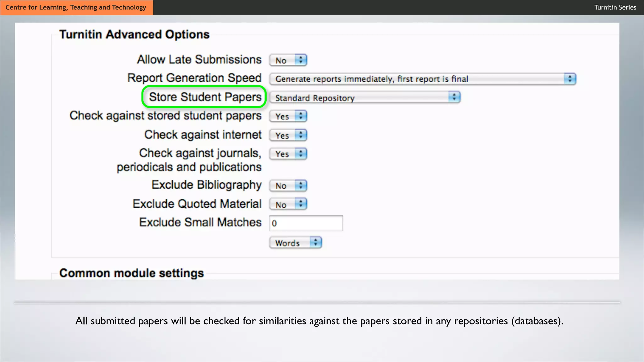The image size is (644, 362).
Task: Click the Exclude Small Matches number field
Action: tap(306, 223)
